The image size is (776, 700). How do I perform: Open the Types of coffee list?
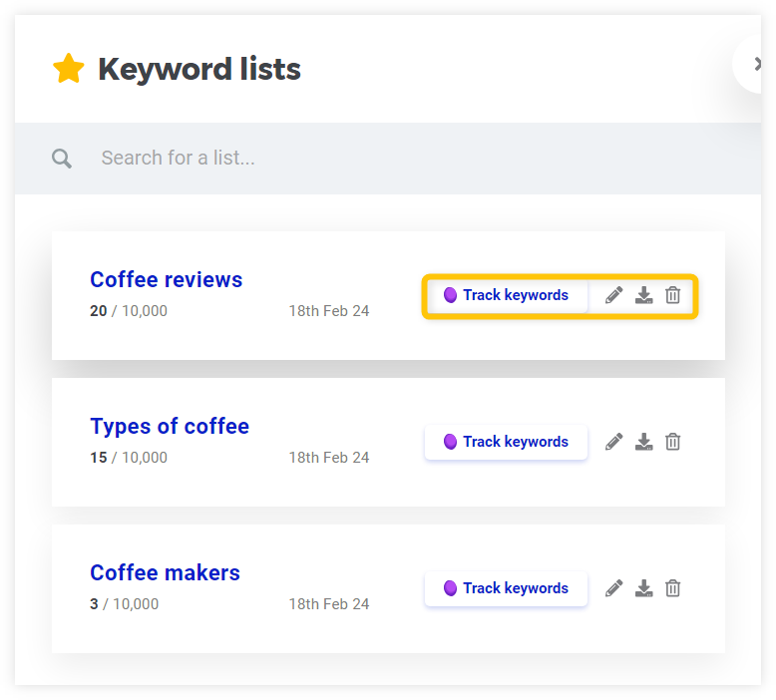tap(170, 427)
